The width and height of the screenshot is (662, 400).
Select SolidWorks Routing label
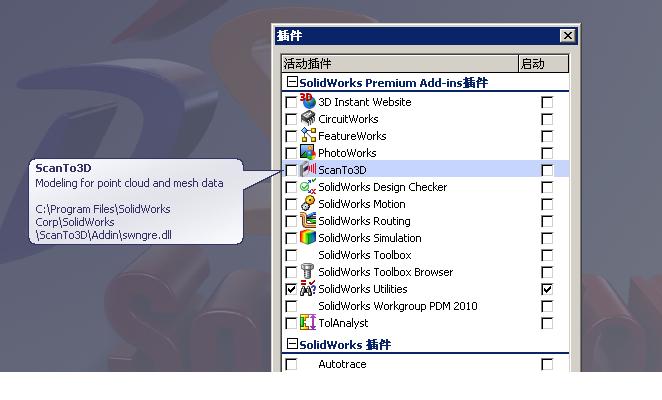point(364,221)
